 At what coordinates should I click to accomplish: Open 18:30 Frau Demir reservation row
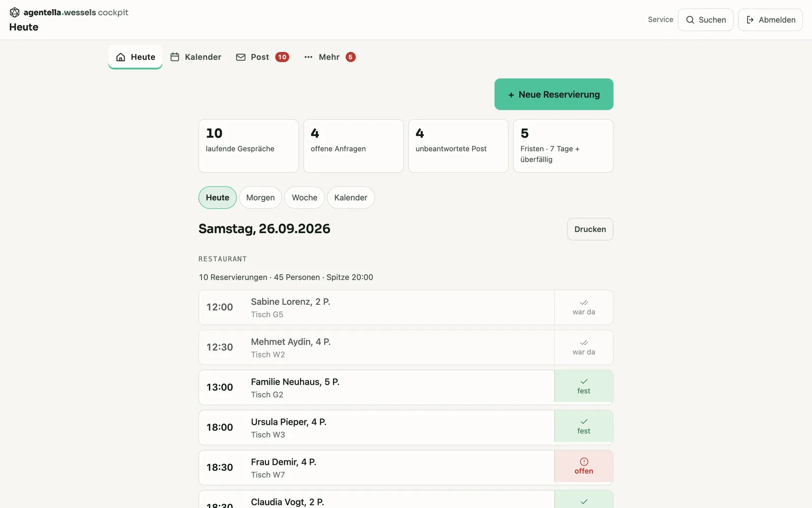click(x=377, y=467)
